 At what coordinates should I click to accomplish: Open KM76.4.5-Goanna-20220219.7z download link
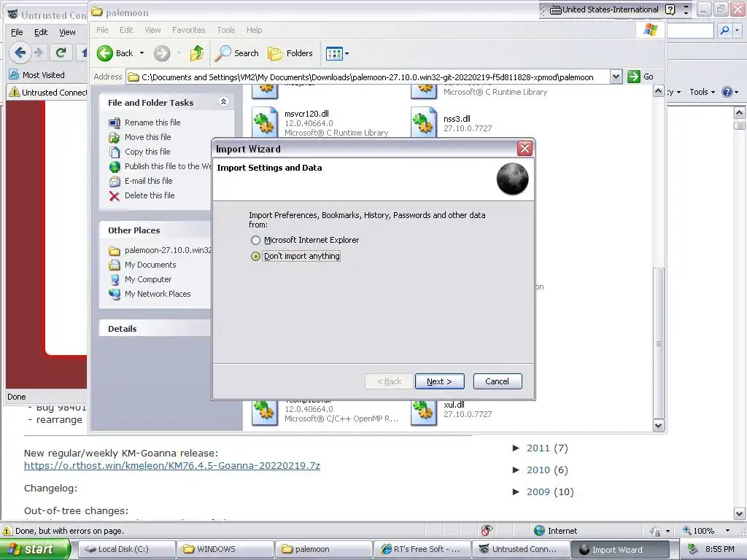(x=172, y=466)
